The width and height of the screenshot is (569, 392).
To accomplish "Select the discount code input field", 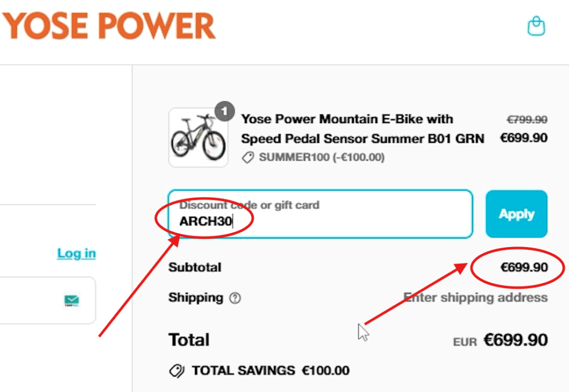I will pyautogui.click(x=320, y=214).
